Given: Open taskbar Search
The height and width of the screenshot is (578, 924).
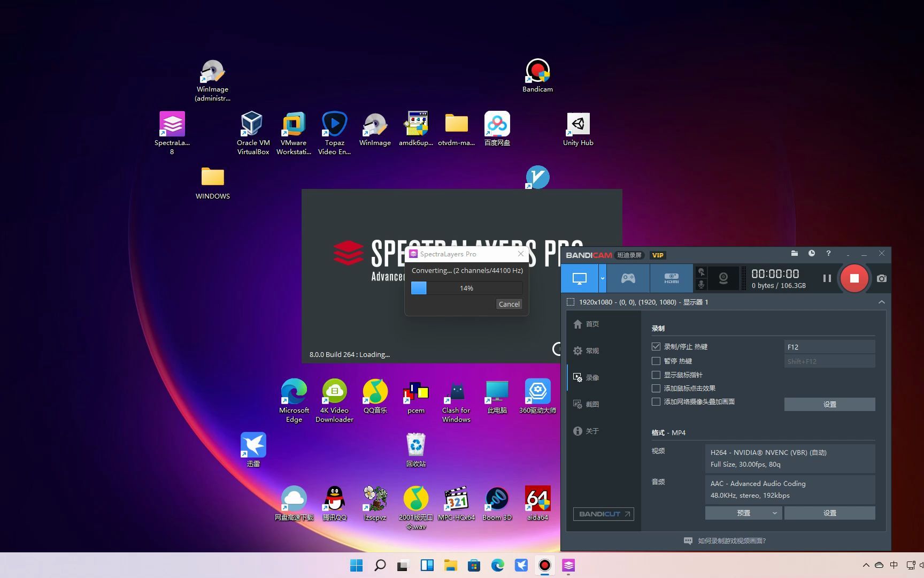Looking at the screenshot, I should [x=380, y=565].
